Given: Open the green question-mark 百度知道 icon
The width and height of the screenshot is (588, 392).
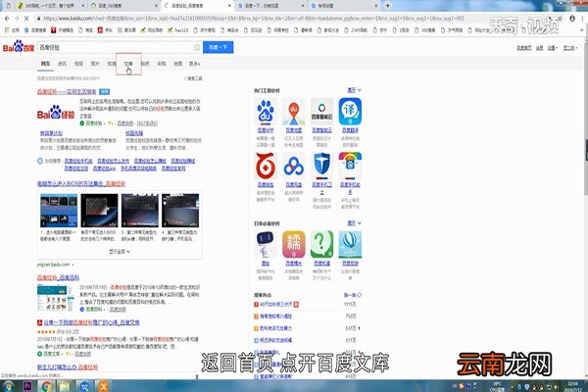Looking at the screenshot, I should pos(321,244).
